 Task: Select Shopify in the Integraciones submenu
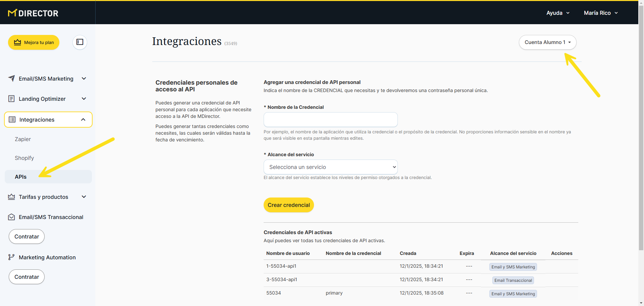point(24,158)
